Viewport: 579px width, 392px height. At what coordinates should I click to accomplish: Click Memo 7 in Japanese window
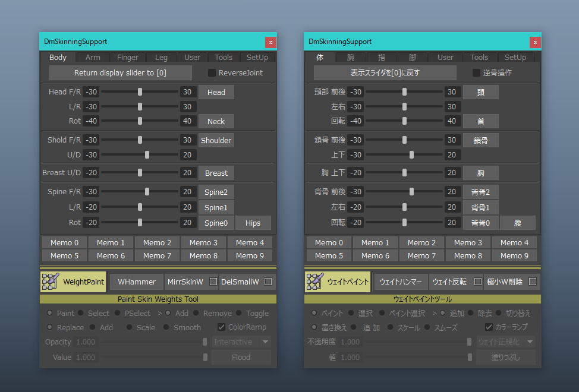pos(421,255)
